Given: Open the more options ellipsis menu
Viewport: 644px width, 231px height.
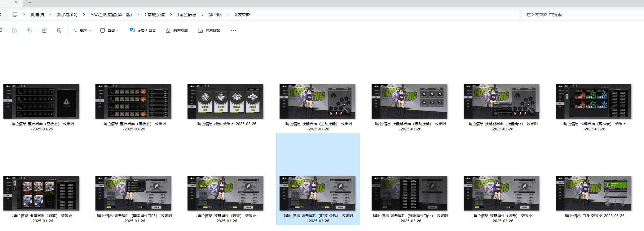Looking at the screenshot, I should (234, 30).
